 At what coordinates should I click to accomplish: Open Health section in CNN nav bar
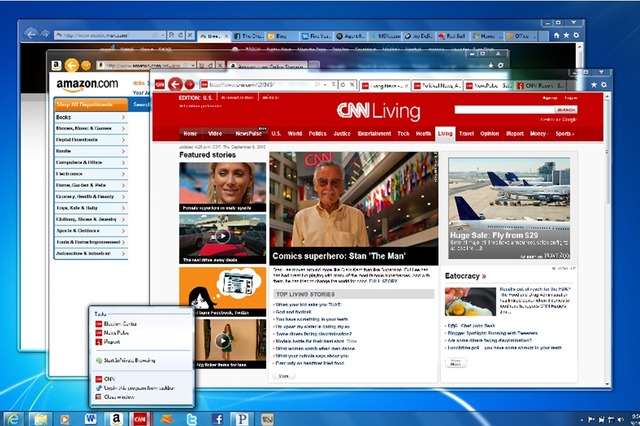pos(423,133)
